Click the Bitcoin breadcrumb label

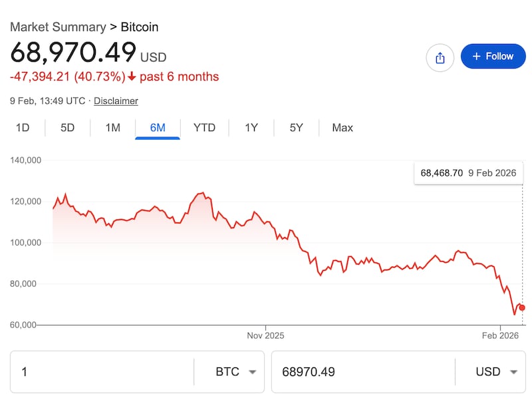[139, 27]
